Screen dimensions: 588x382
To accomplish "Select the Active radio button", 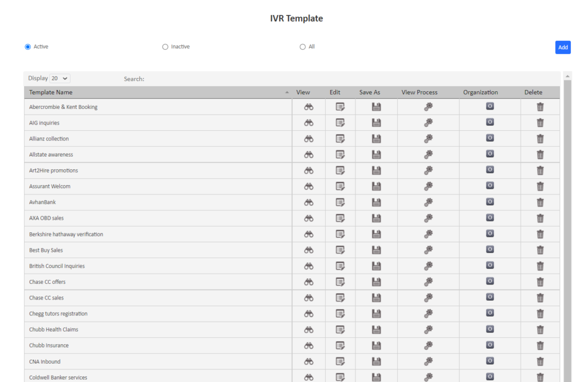I will tap(26, 46).
